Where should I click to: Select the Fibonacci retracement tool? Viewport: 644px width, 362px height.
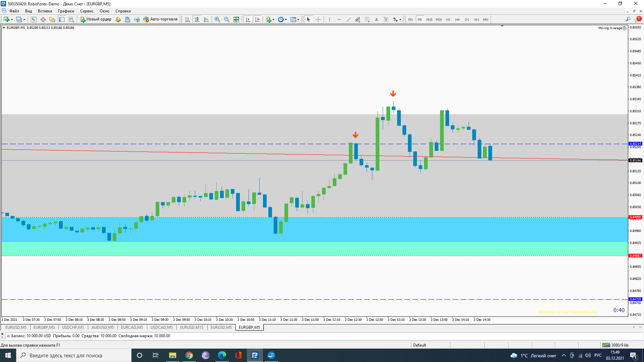pos(367,19)
